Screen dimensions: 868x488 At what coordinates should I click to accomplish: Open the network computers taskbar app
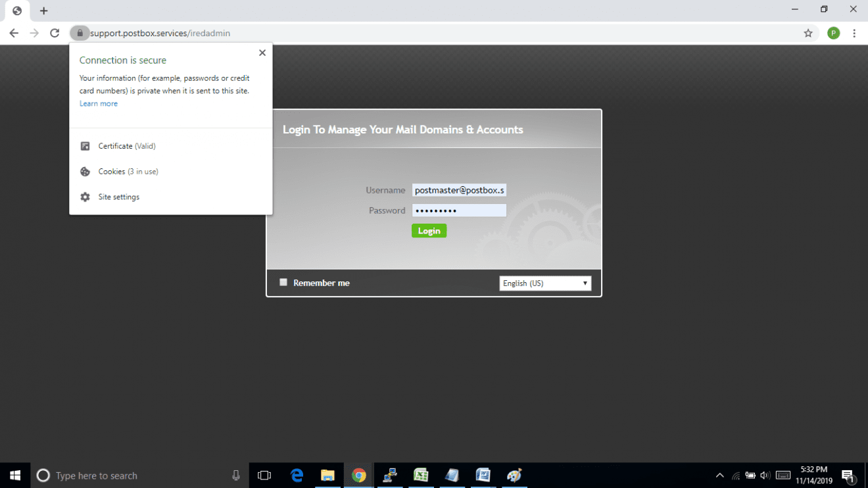pos(390,475)
